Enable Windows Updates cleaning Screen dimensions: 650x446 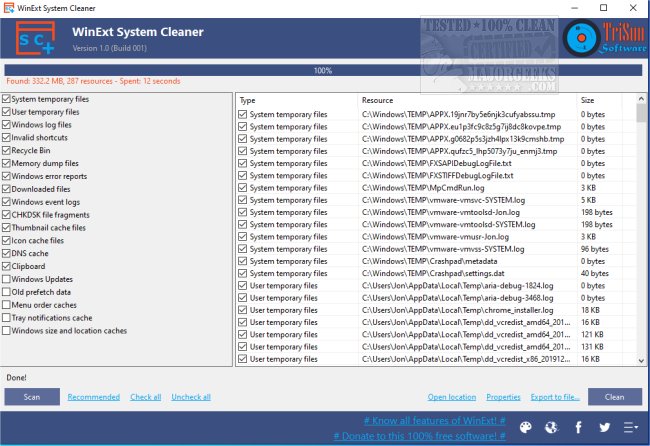(6, 279)
